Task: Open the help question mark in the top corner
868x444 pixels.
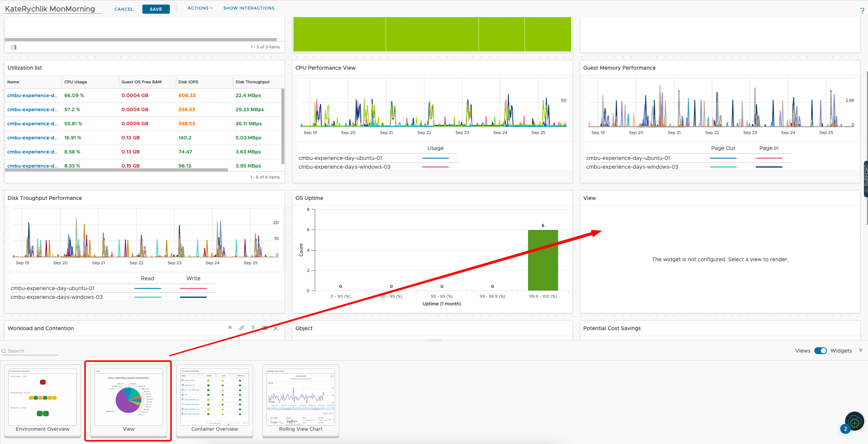Action: coord(862,10)
